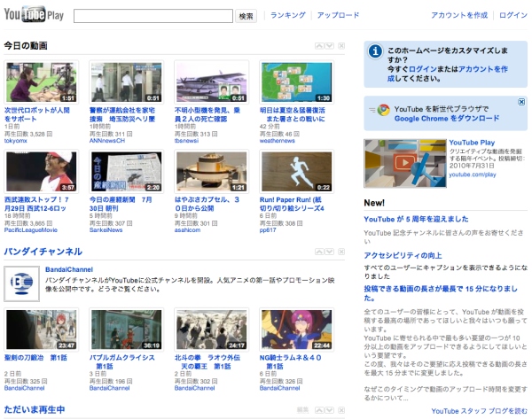The image size is (532, 419).
Task: Move 今日の動画 section down arrow
Action: pos(330,46)
